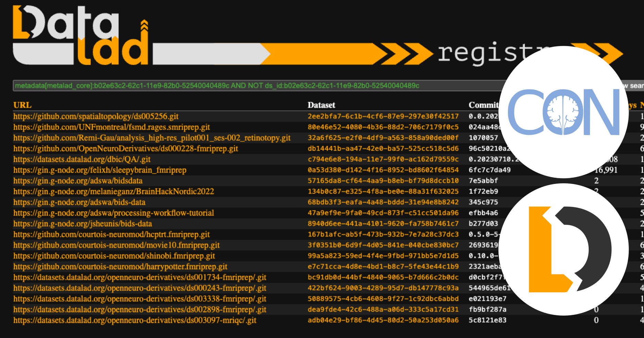Select commit value efbb4a6
Screen dimensions: 644x338
pos(483,213)
